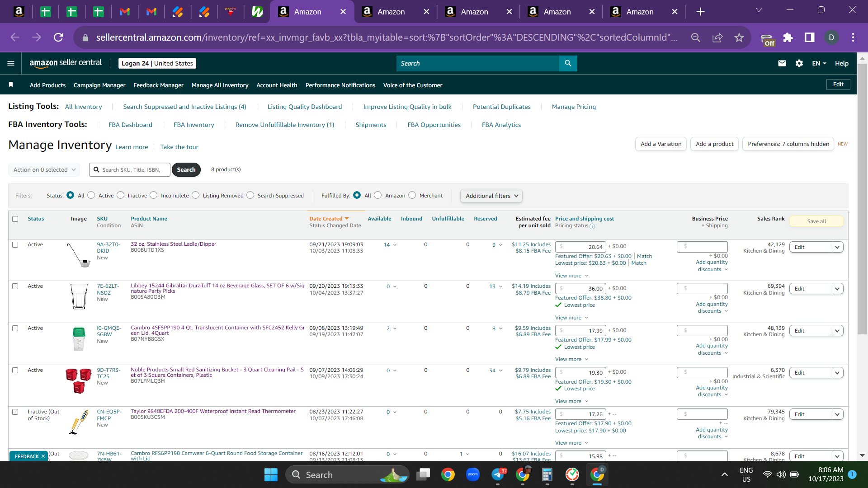Sort by Date Created column header
The width and height of the screenshot is (868, 488).
point(329,219)
